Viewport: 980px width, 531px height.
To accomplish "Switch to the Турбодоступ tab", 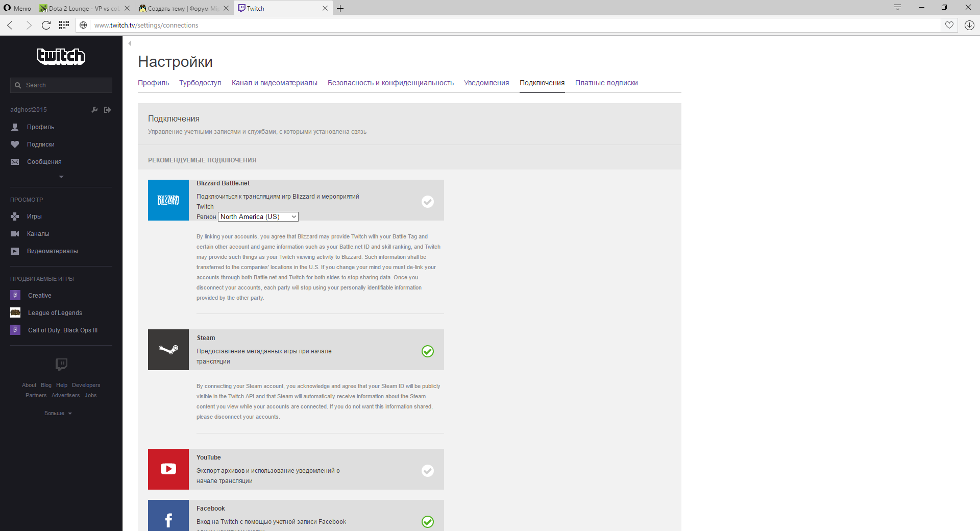I will point(200,83).
